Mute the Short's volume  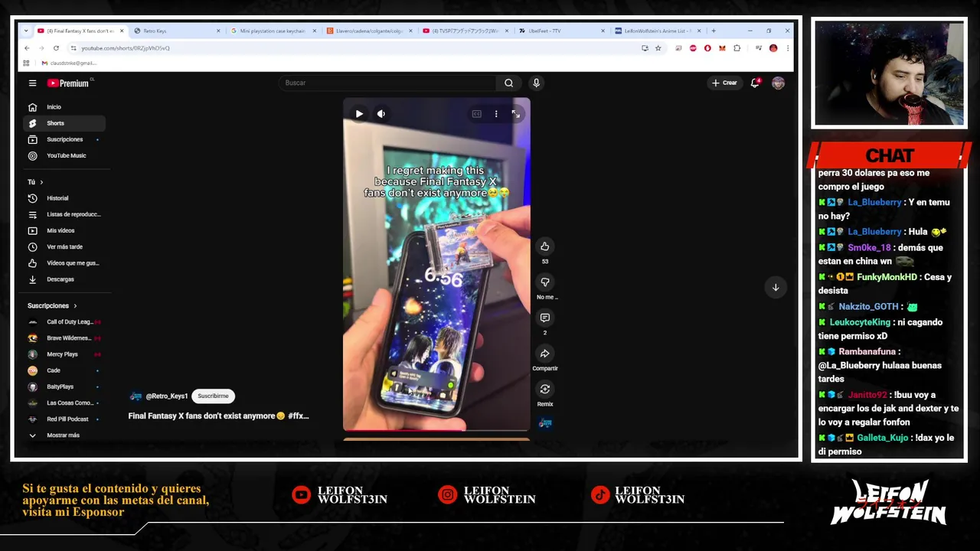(381, 114)
